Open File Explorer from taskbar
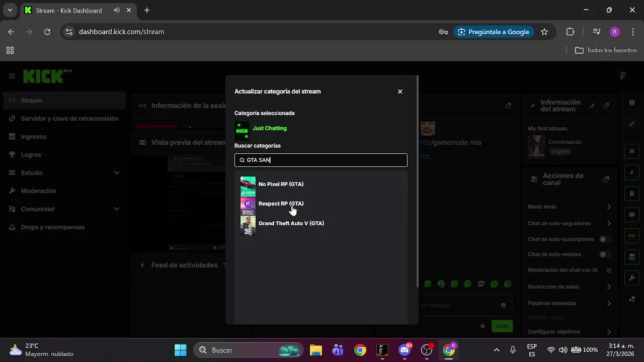Screen dimensions: 644x362 point(315,350)
